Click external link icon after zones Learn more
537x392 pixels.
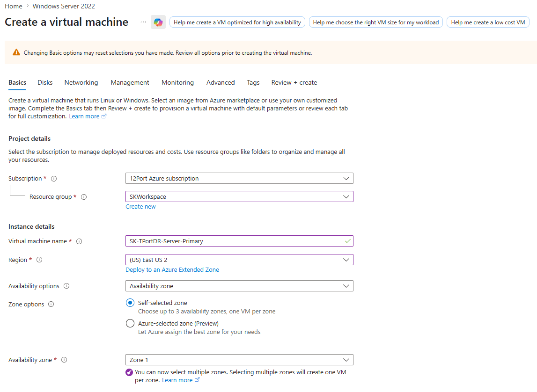(x=197, y=380)
